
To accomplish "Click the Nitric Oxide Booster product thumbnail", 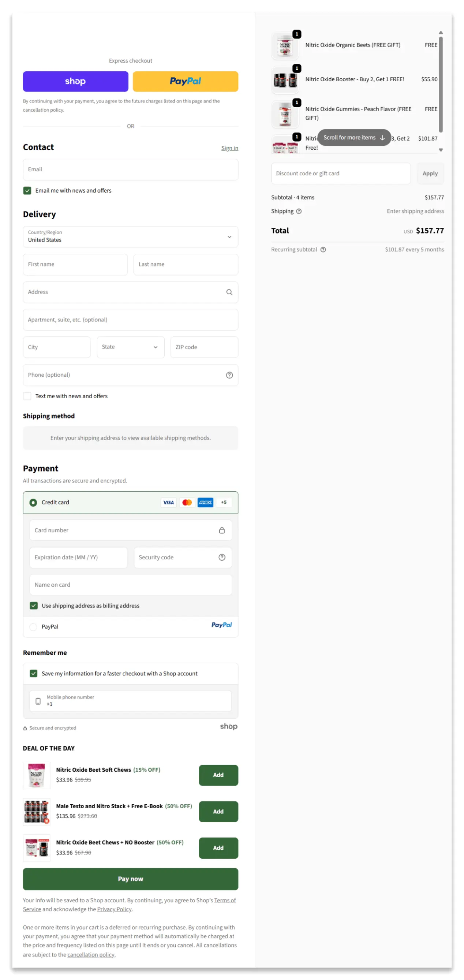I will click(x=285, y=80).
